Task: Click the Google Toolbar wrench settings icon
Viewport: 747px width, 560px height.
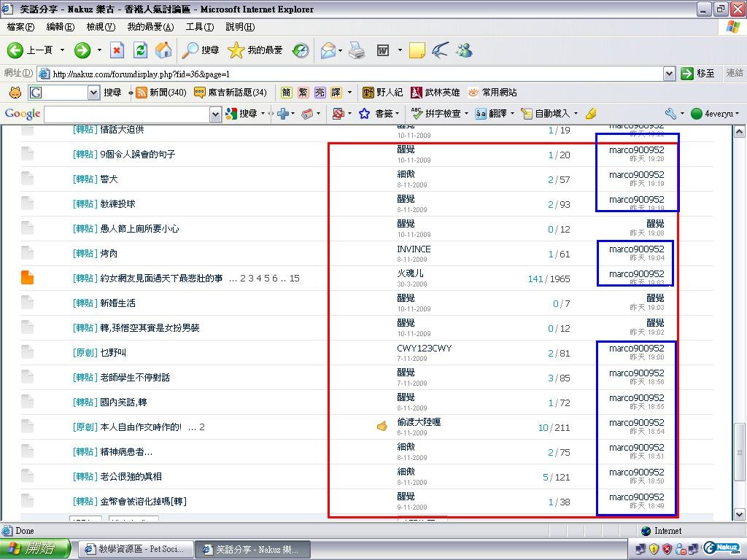Action: click(x=670, y=114)
